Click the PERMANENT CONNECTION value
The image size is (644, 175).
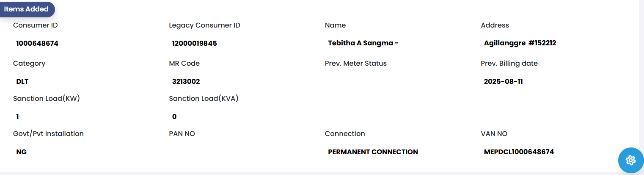tap(373, 152)
